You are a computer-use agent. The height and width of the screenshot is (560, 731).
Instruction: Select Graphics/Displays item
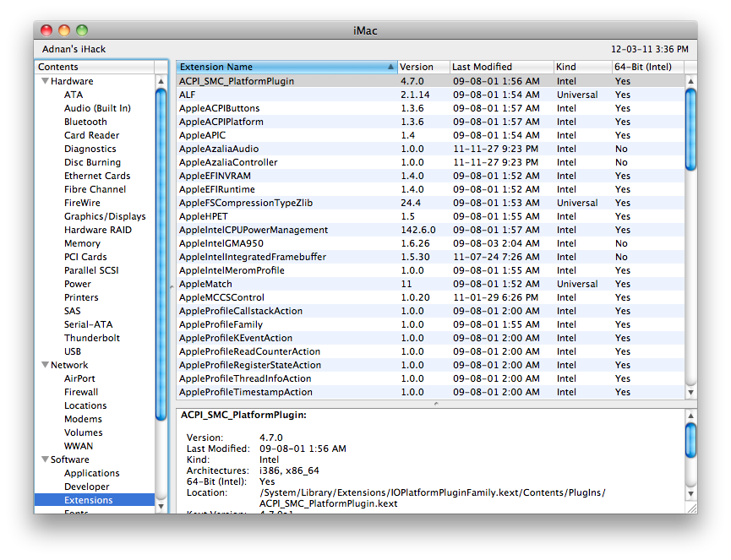tap(105, 216)
